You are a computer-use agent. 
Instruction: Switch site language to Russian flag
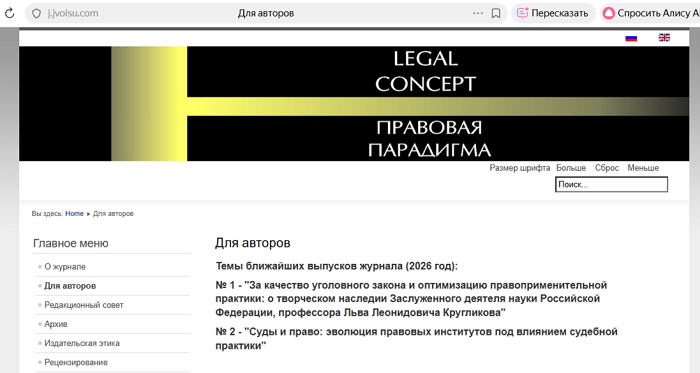(631, 38)
